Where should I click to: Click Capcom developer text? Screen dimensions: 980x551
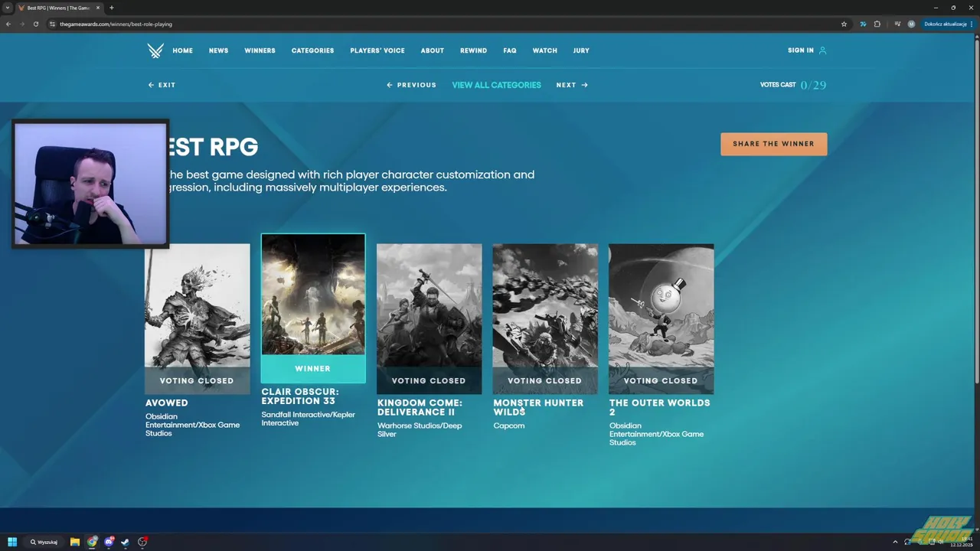click(509, 425)
